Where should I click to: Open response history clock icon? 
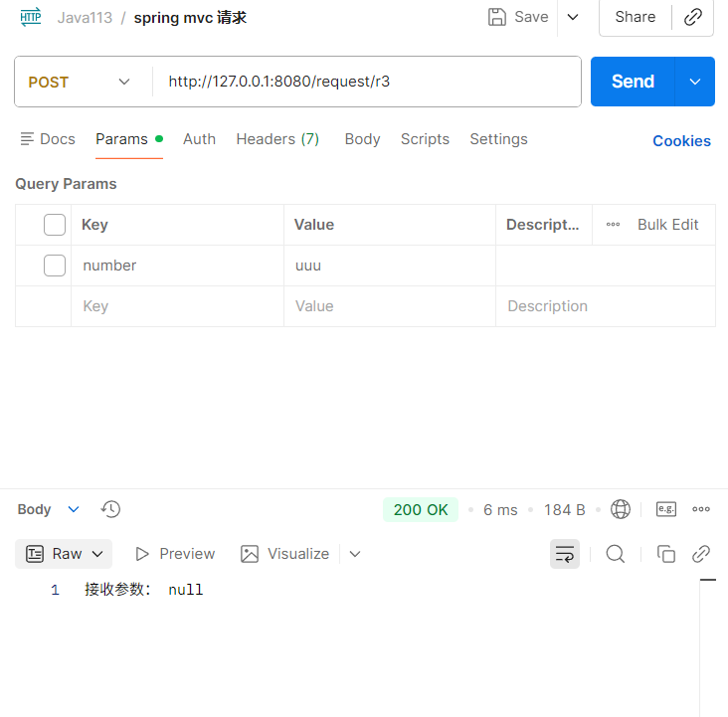pos(110,509)
